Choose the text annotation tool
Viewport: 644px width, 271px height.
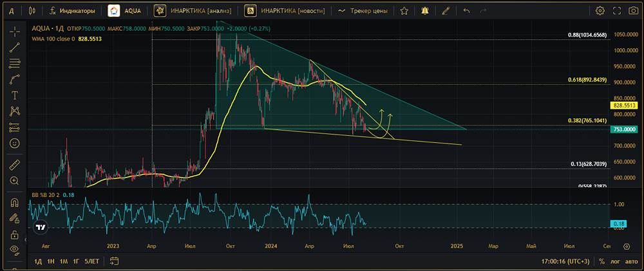point(14,95)
